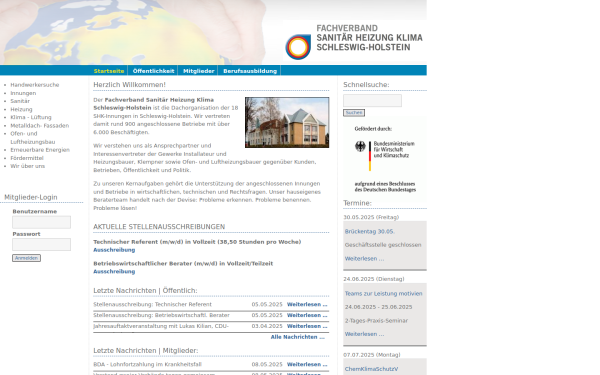Open the Brückentag 30.05. event link
600x375 pixels.
tap(370, 232)
